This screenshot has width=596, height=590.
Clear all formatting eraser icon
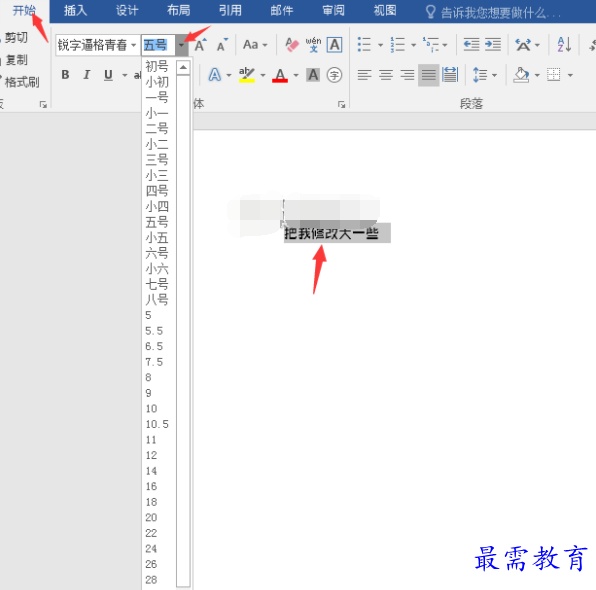[x=292, y=45]
